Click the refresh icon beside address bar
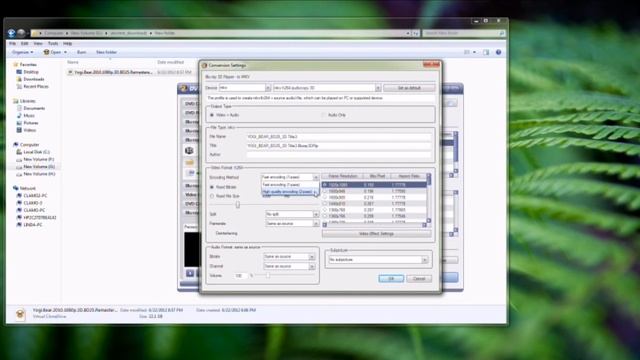640x360 pixels. pos(416,33)
